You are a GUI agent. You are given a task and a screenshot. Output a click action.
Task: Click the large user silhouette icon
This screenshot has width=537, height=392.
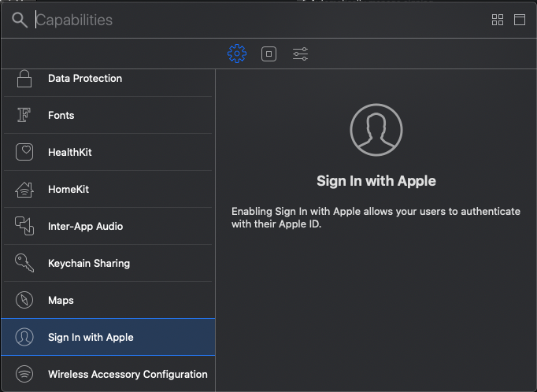pyautogui.click(x=376, y=130)
